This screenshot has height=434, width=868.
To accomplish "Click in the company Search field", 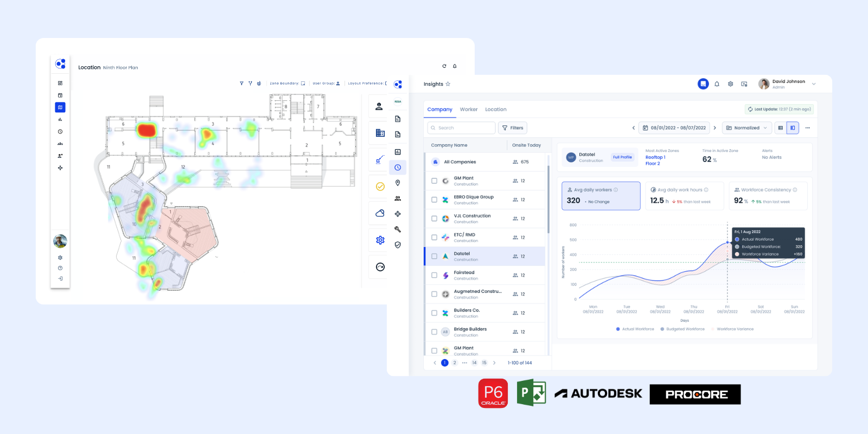I will pyautogui.click(x=461, y=128).
